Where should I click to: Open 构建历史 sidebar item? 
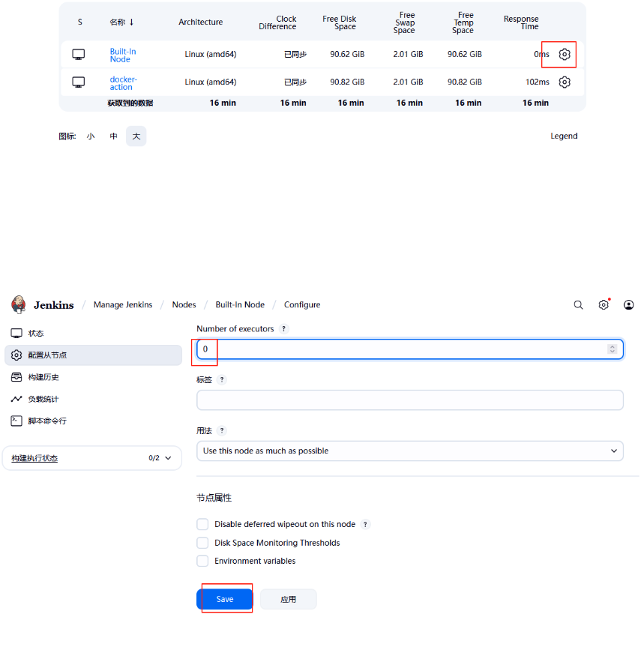coord(93,377)
